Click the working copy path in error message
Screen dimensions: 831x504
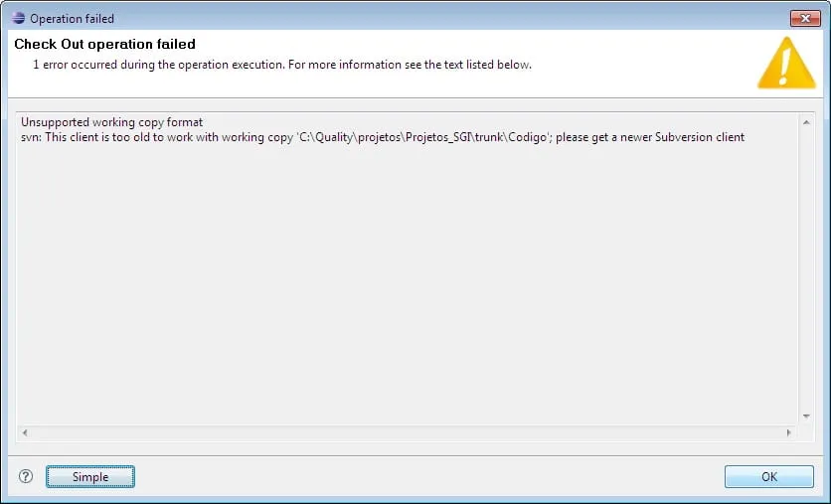click(x=422, y=137)
